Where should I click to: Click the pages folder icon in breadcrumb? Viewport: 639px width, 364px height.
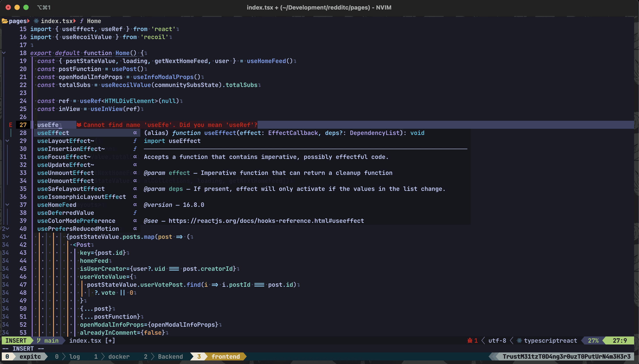(5, 21)
